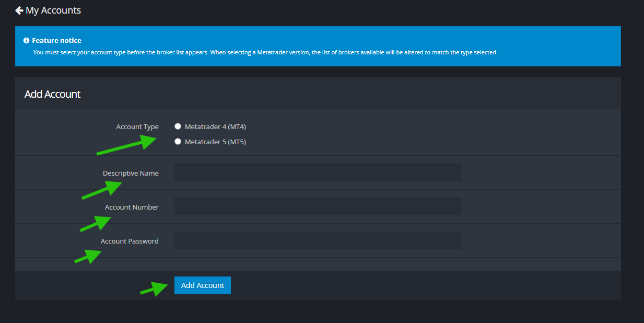
Task: Click the Feature notice heading text
Action: click(56, 40)
